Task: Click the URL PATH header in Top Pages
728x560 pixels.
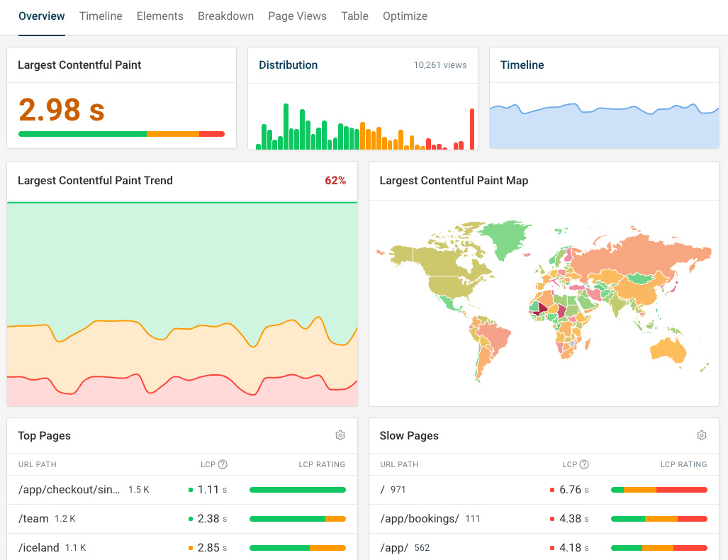Action: coord(37,464)
